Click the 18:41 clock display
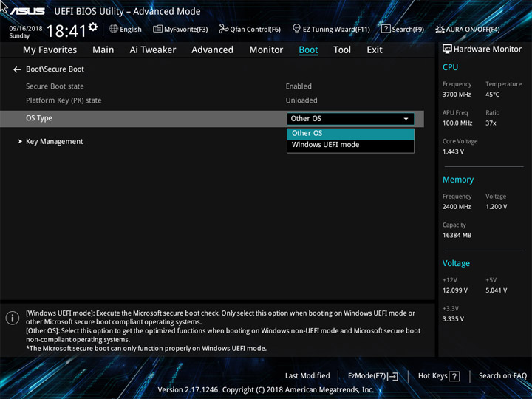 tap(66, 31)
